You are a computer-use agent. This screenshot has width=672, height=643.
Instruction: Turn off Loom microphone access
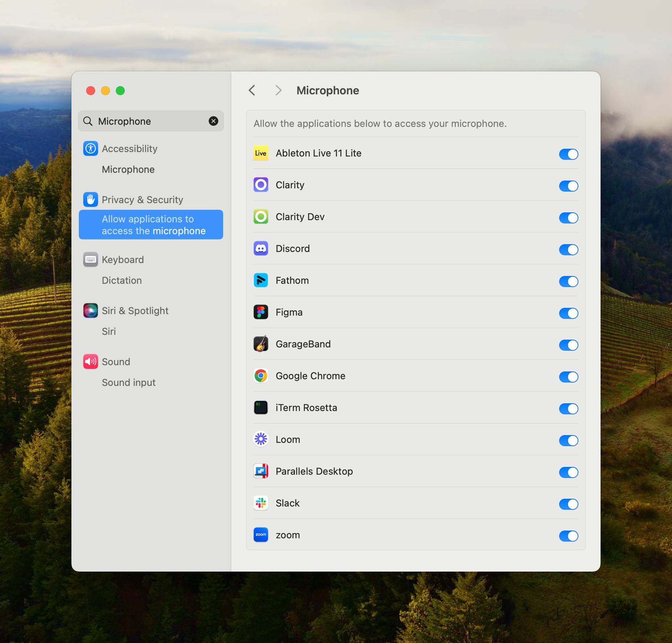pos(569,440)
